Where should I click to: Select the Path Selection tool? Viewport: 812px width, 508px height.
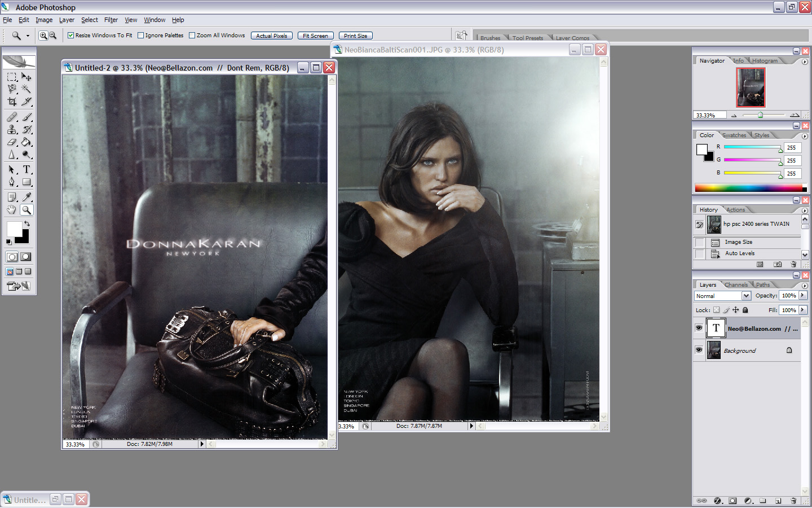point(12,169)
